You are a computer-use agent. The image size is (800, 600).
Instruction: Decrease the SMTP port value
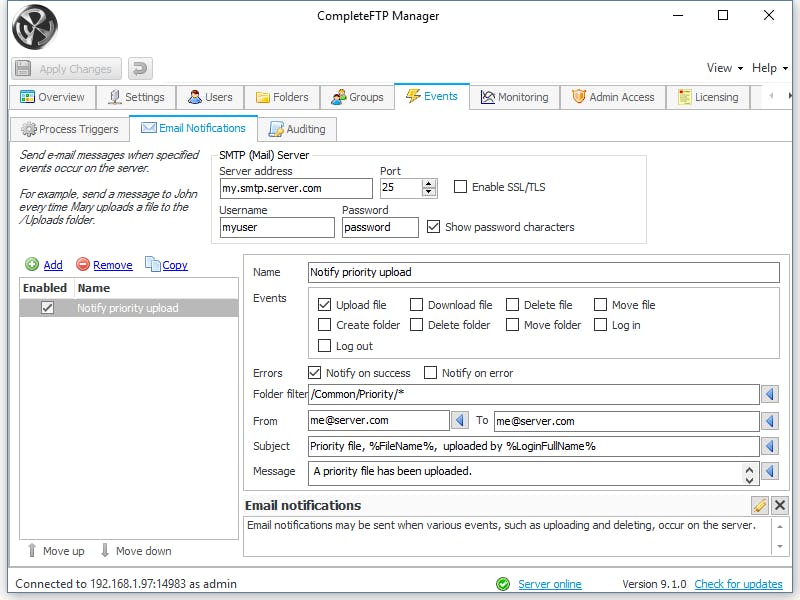coord(430,193)
